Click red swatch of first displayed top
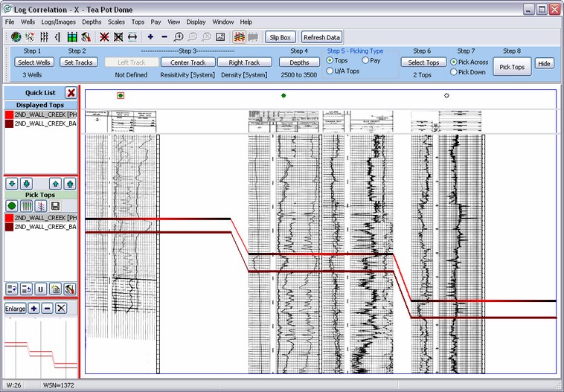This screenshot has width=564, height=392. pos(9,115)
